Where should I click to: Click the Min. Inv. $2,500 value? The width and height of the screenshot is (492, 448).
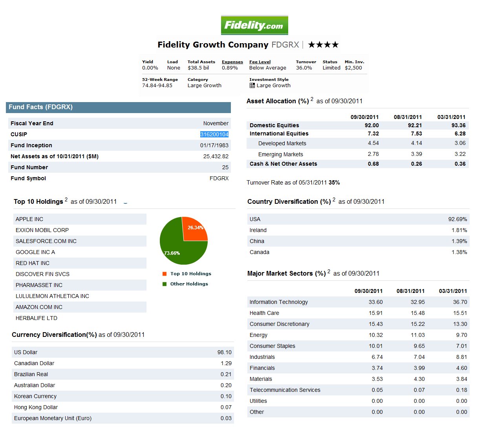(353, 68)
